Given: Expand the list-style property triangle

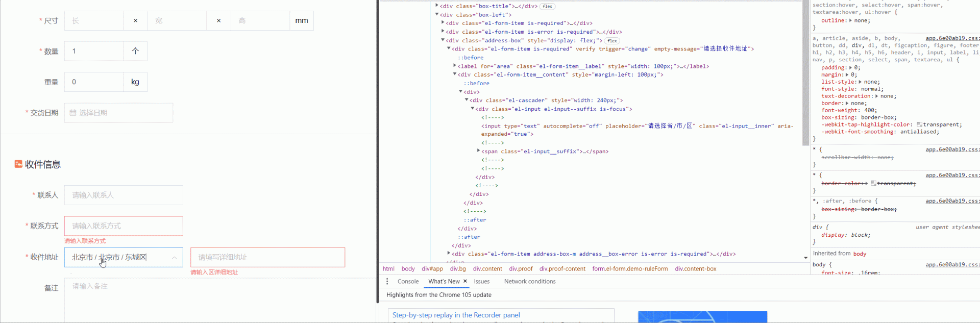Looking at the screenshot, I should 860,82.
